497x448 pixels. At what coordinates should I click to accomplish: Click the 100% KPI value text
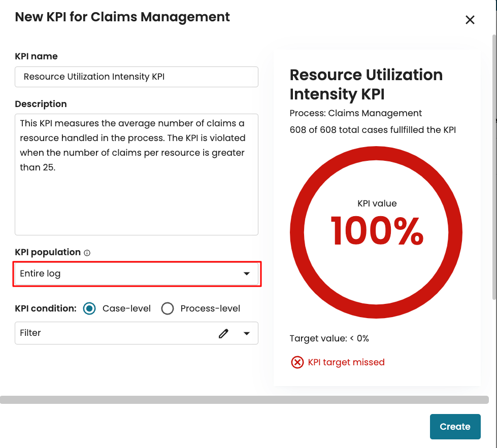377,230
